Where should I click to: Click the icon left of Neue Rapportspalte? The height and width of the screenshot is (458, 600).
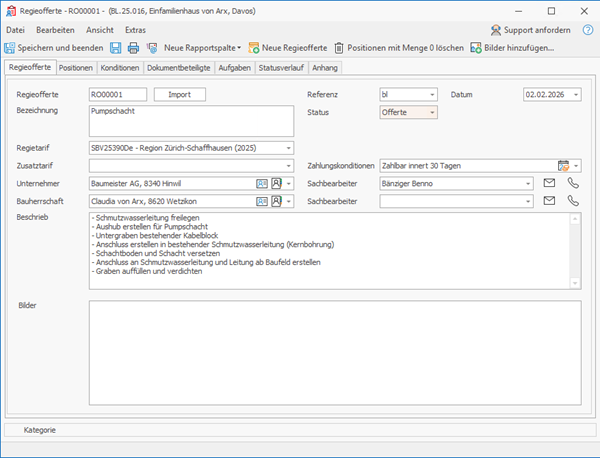point(152,48)
